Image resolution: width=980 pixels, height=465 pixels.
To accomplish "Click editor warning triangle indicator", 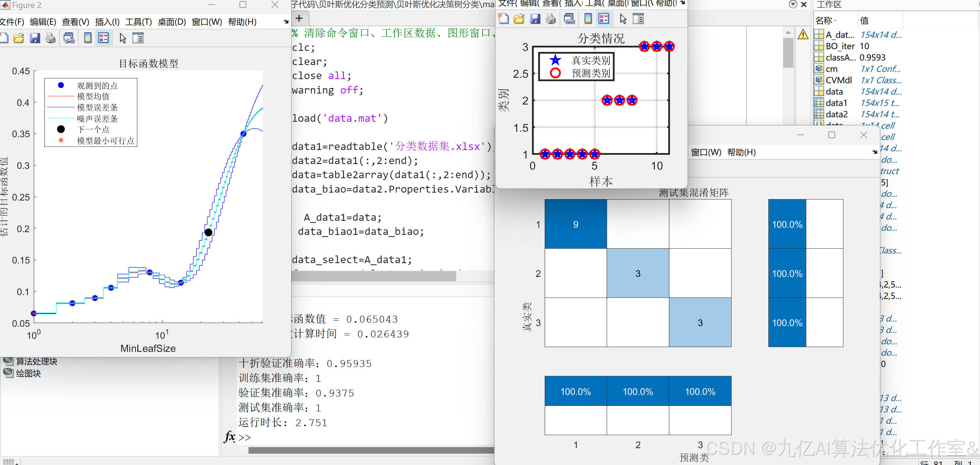I will (x=803, y=35).
